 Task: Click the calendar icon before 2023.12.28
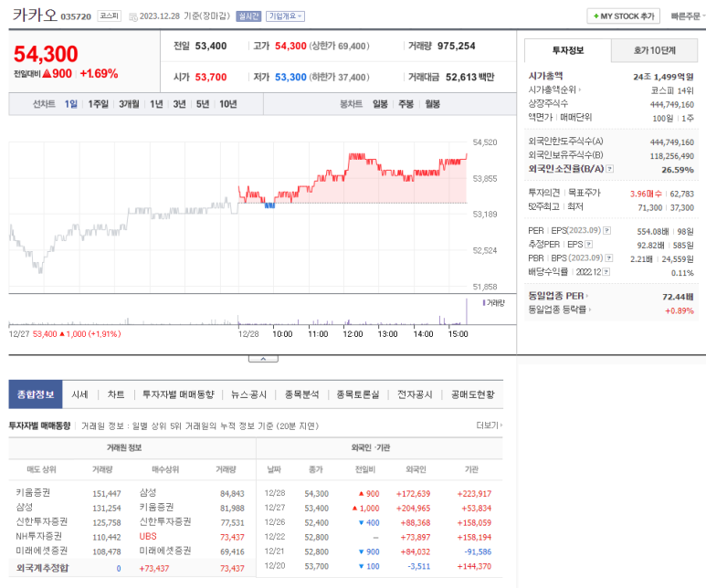point(132,17)
